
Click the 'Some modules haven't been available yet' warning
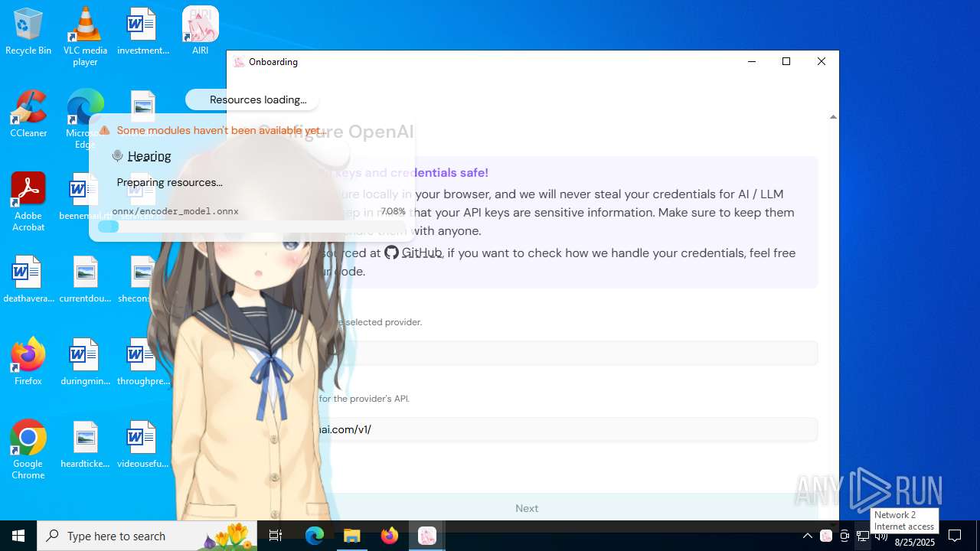click(x=214, y=130)
